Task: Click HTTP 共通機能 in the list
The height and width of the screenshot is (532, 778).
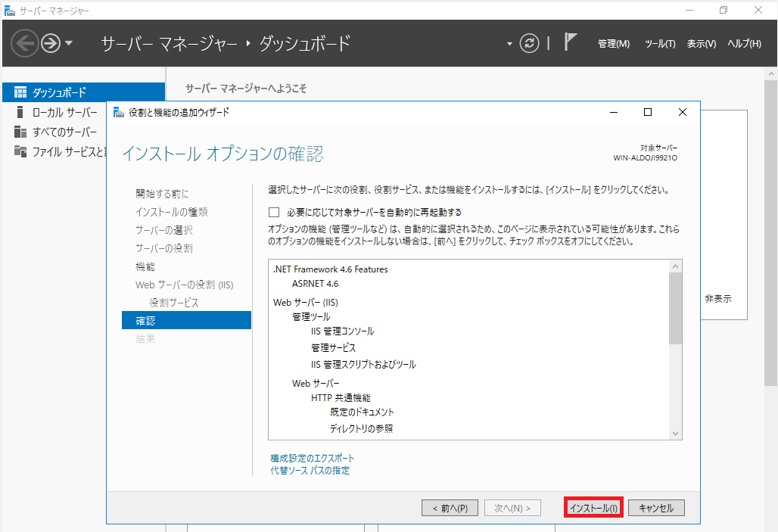Action: tap(341, 397)
